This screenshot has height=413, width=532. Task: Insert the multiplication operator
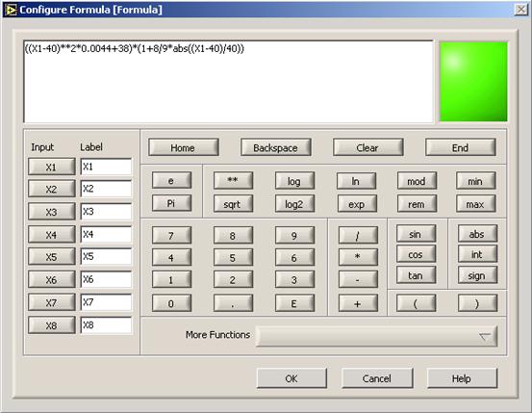tap(358, 257)
